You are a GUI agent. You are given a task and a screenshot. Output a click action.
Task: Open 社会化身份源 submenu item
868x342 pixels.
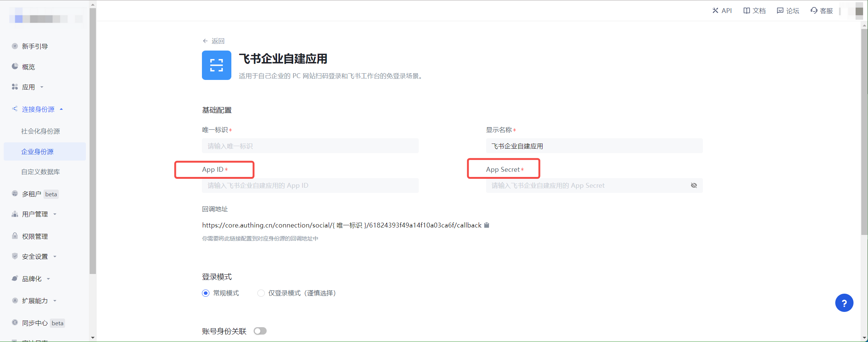click(x=41, y=131)
